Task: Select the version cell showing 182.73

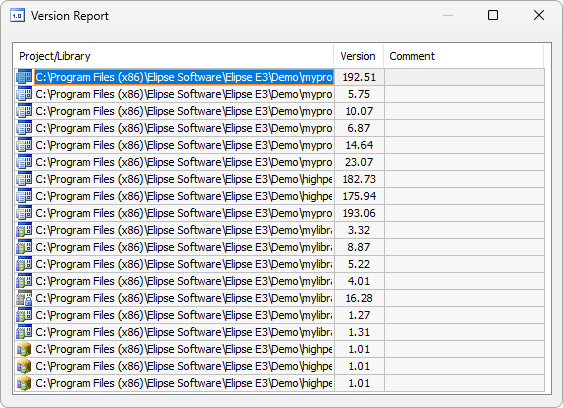Action: [x=359, y=179]
